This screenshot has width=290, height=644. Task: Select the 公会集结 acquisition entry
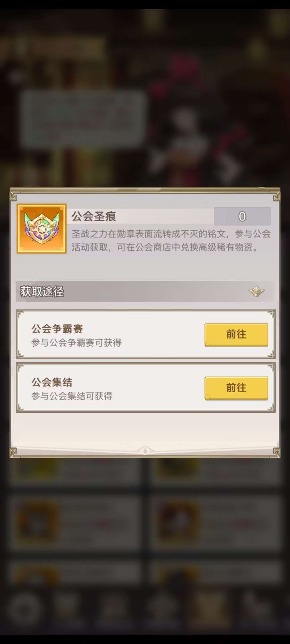pos(146,387)
